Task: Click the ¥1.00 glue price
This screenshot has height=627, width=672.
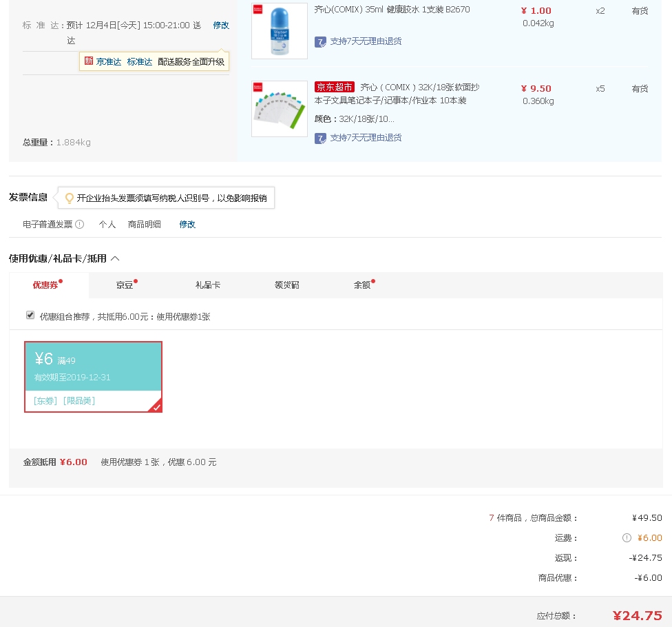Action: pyautogui.click(x=536, y=11)
